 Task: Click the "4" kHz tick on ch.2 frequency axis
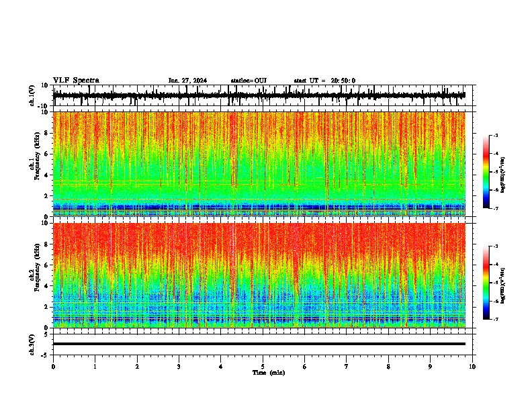click(x=46, y=286)
